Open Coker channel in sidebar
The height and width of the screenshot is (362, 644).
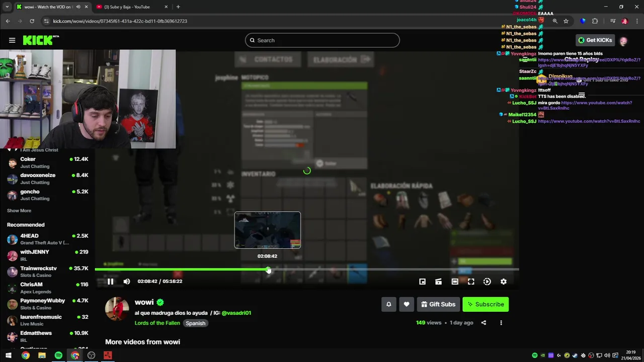[48, 162]
